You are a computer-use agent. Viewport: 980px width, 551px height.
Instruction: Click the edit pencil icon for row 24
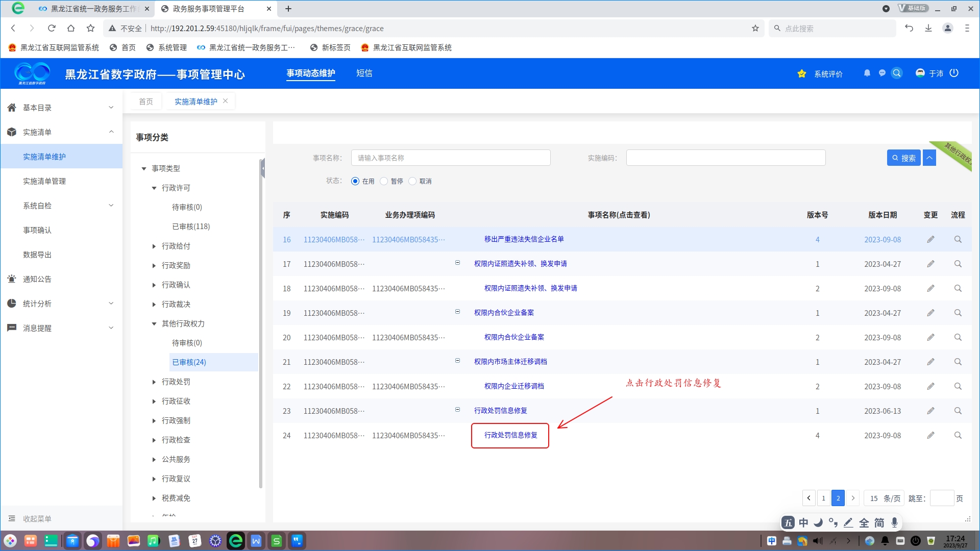pyautogui.click(x=930, y=435)
